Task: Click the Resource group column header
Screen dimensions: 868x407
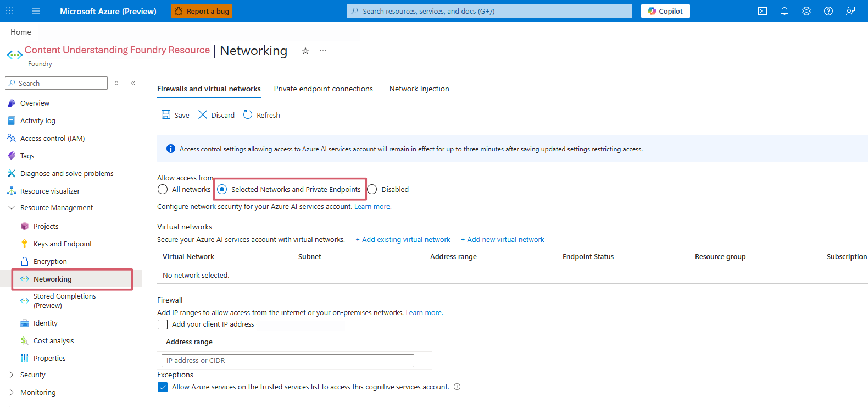Action: pos(720,256)
